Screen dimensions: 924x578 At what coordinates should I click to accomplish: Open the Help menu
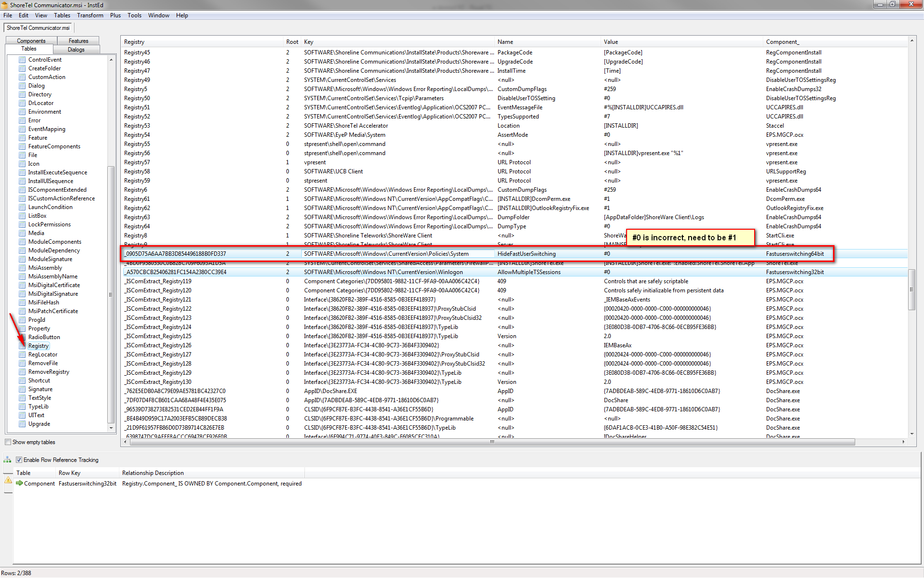[x=182, y=15]
